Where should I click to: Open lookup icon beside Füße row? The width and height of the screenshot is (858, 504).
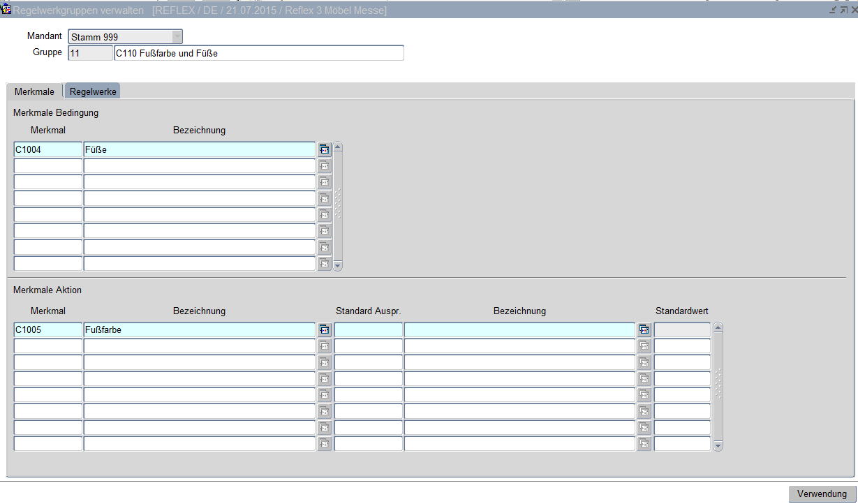324,149
